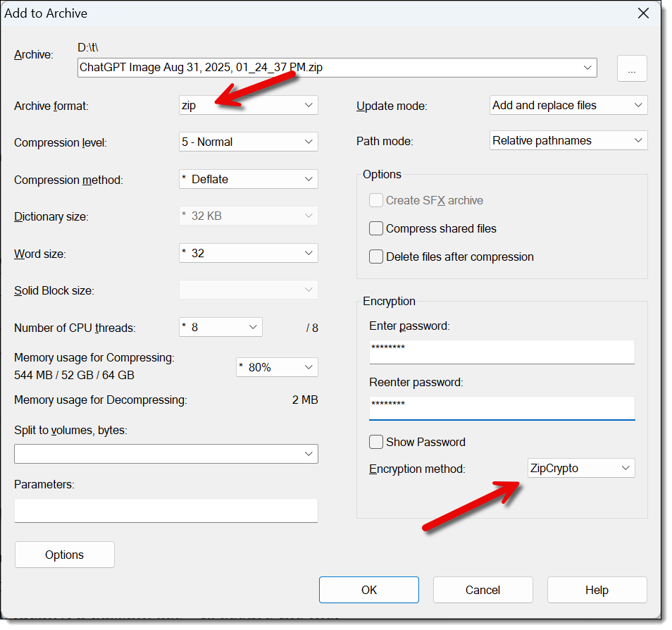The width and height of the screenshot is (672, 630).
Task: Expand the Compression level dropdown
Action: 248,142
